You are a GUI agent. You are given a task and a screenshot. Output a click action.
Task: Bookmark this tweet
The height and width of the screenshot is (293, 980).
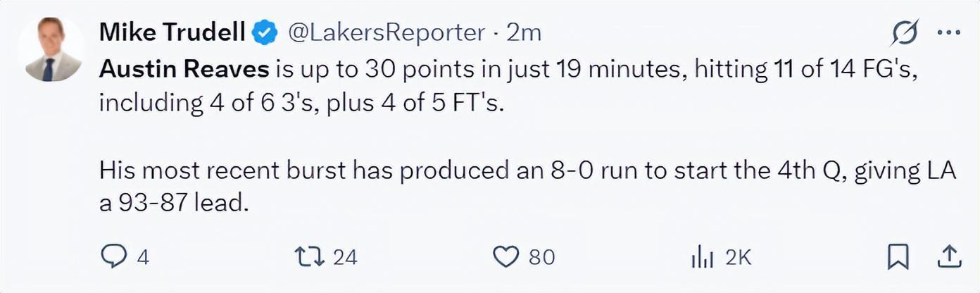(x=897, y=257)
